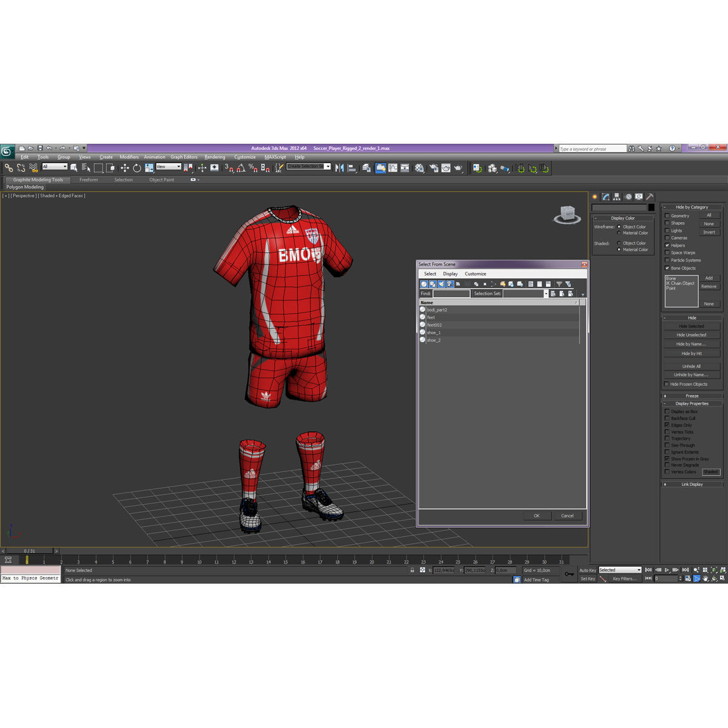Click the Unlink Selection tool
Viewport: 728px width, 728px height.
[x=21, y=168]
